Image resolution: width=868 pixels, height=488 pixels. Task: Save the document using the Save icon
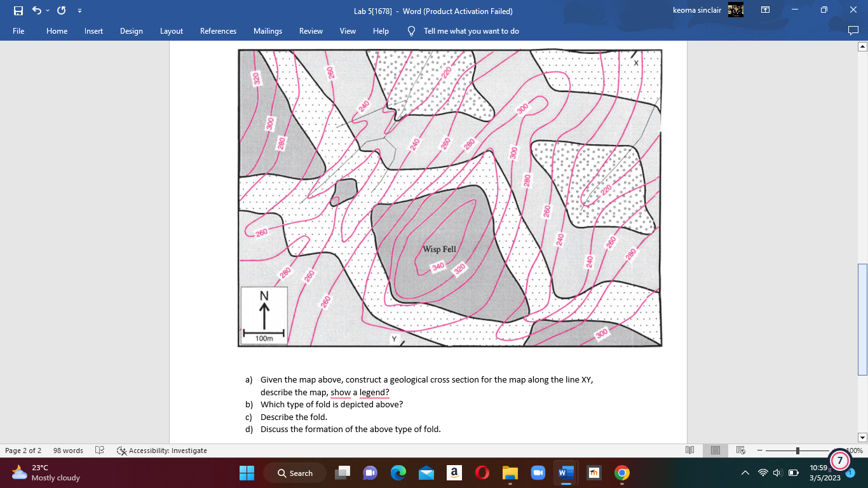pos(17,10)
